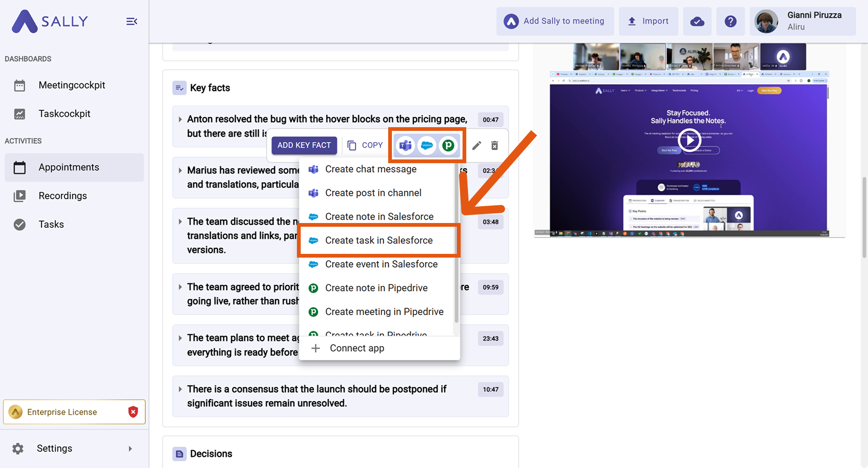Expand the Marius has reviewed key fact

[180, 171]
